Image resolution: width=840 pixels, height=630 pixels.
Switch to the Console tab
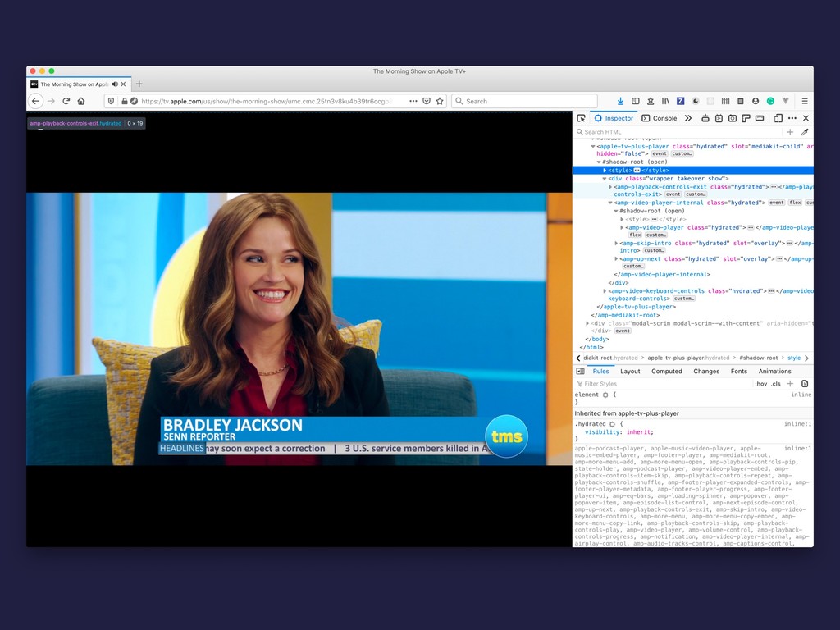tap(660, 118)
